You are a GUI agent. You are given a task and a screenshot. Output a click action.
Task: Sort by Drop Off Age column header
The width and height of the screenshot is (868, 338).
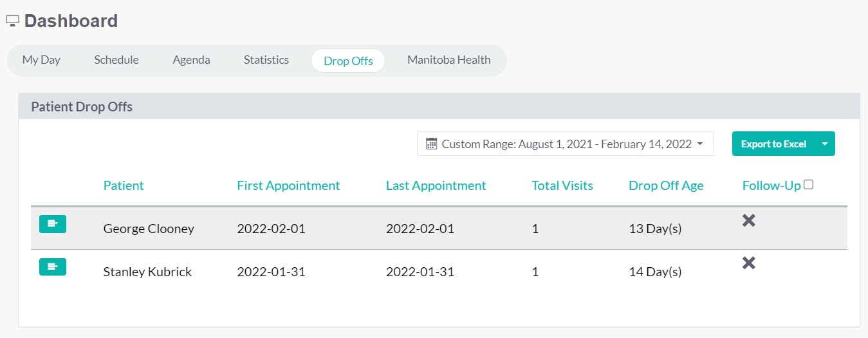(x=666, y=185)
